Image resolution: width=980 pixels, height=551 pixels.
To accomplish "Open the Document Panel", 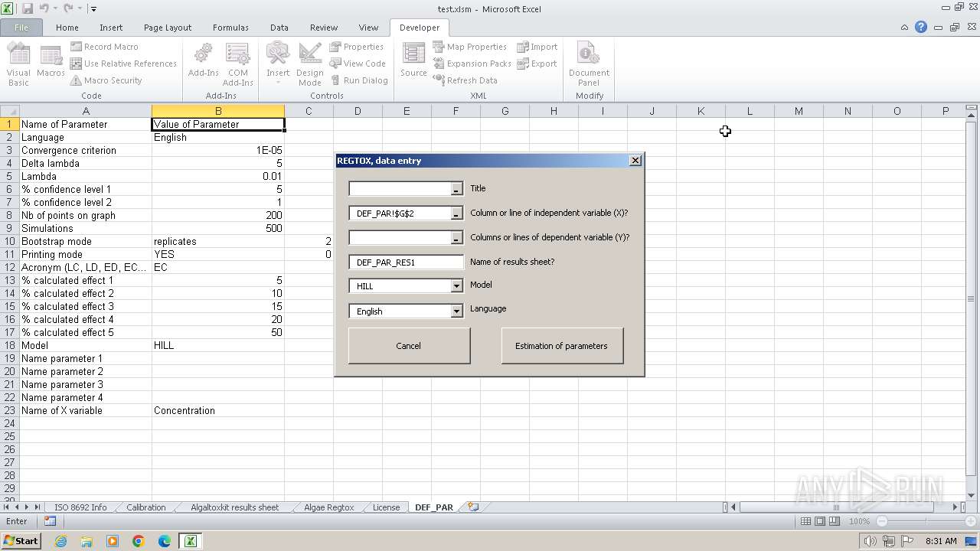I will tap(589, 64).
